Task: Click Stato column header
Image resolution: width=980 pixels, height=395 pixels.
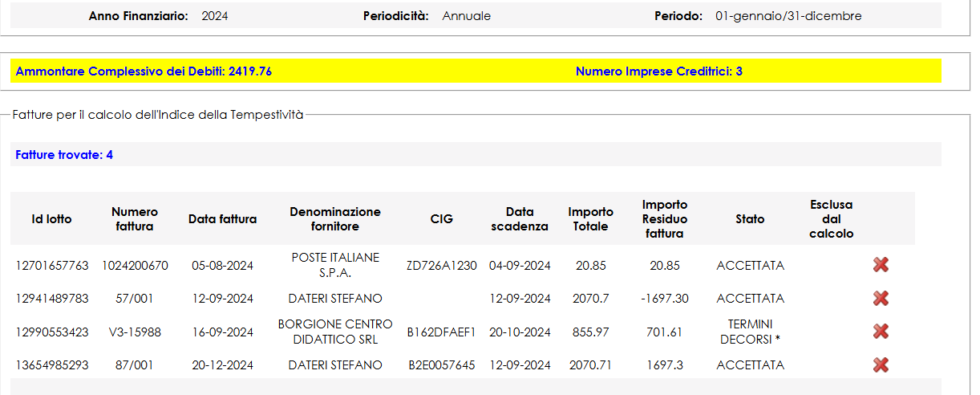Action: click(750, 218)
